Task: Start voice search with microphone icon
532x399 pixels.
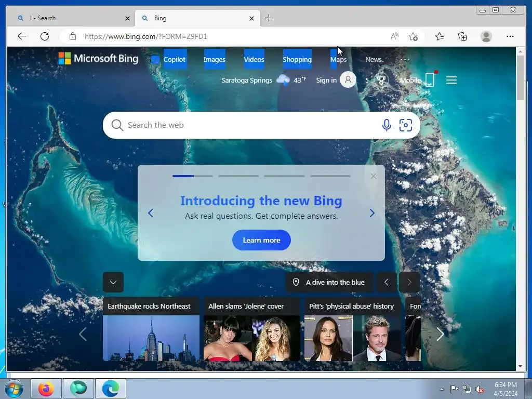Action: pos(387,125)
